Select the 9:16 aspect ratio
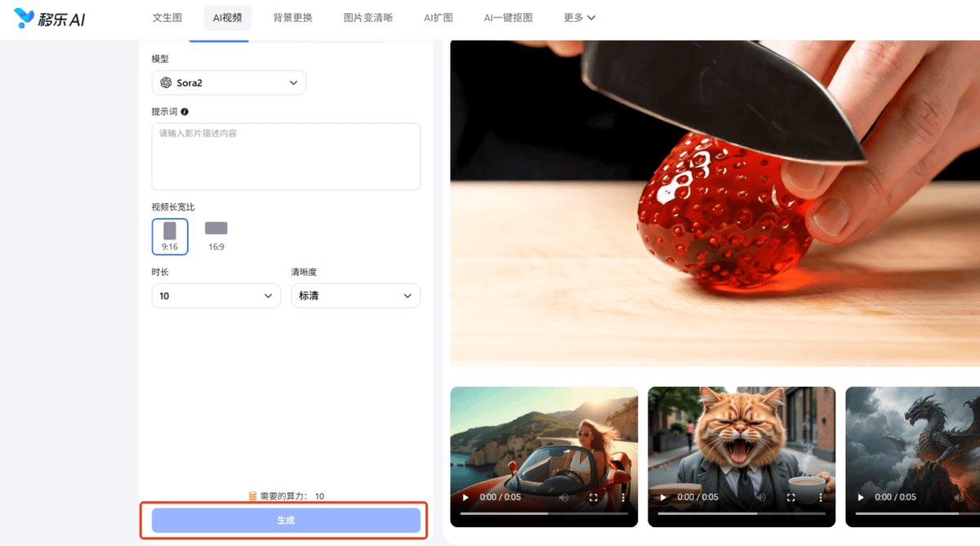The image size is (980, 546). tap(170, 236)
